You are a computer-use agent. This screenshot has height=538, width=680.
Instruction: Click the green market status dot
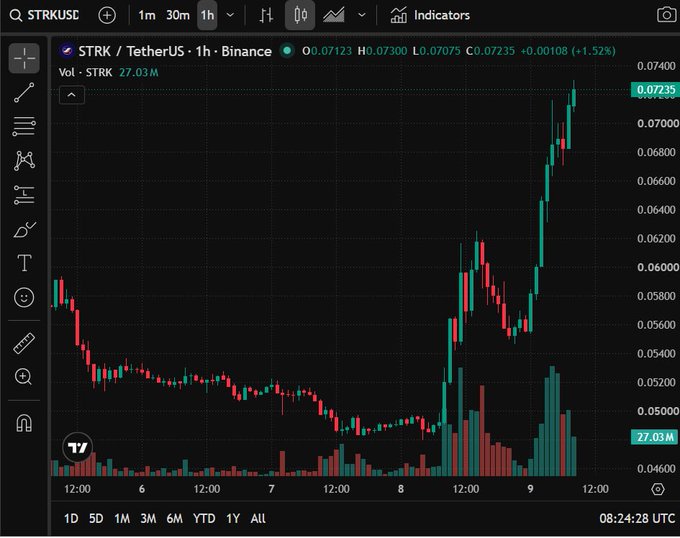(287, 51)
